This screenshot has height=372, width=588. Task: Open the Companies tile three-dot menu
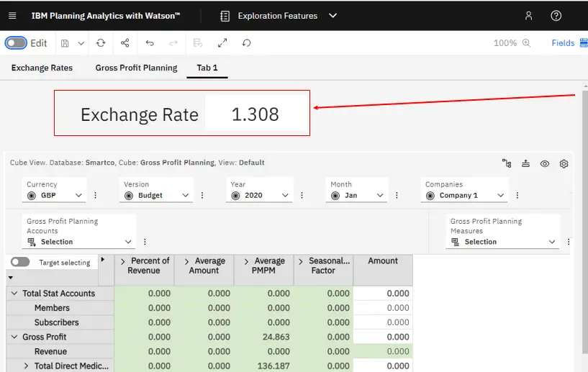pos(517,195)
